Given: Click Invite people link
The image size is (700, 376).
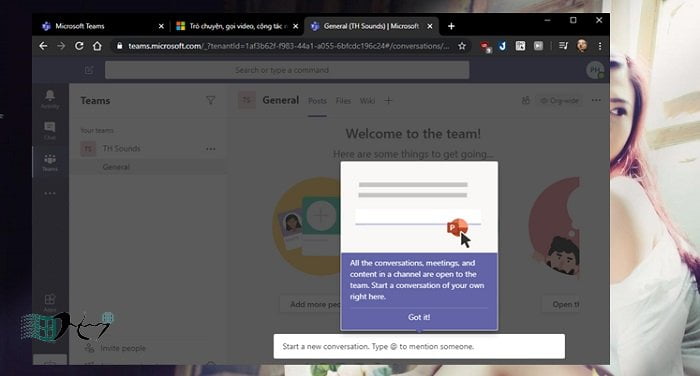Looking at the screenshot, I should tap(123, 348).
